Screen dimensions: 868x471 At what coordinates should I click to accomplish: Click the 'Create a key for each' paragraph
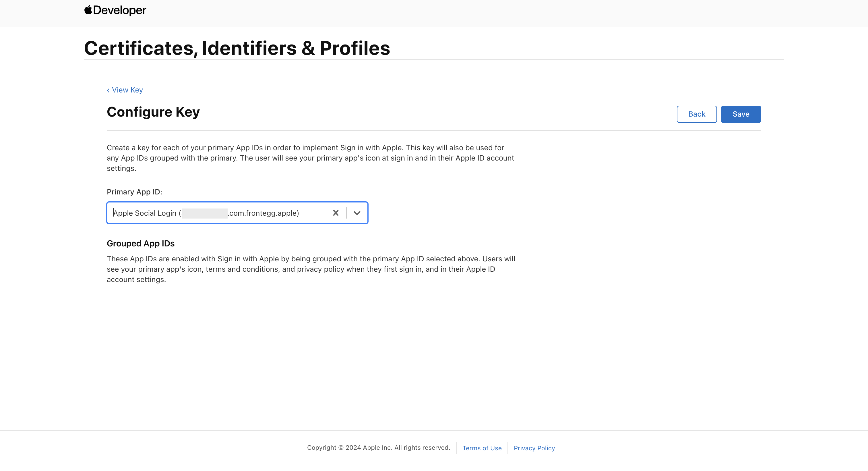(x=310, y=158)
